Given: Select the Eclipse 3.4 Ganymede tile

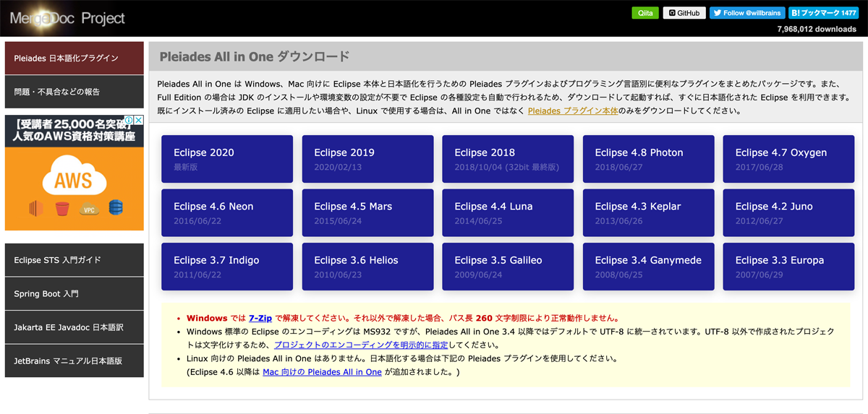Looking at the screenshot, I should [x=648, y=267].
